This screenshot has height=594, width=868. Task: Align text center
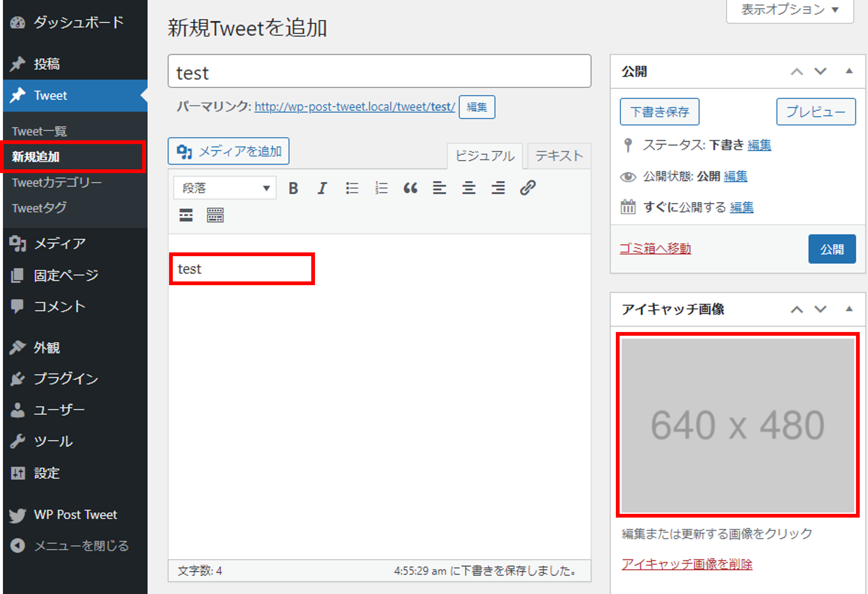[x=469, y=188]
